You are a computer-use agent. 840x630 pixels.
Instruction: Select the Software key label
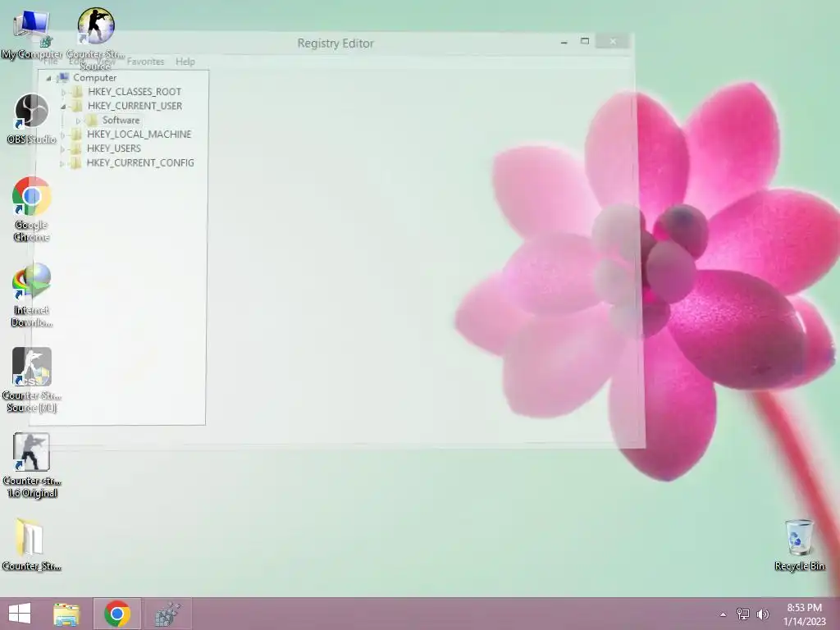[121, 120]
